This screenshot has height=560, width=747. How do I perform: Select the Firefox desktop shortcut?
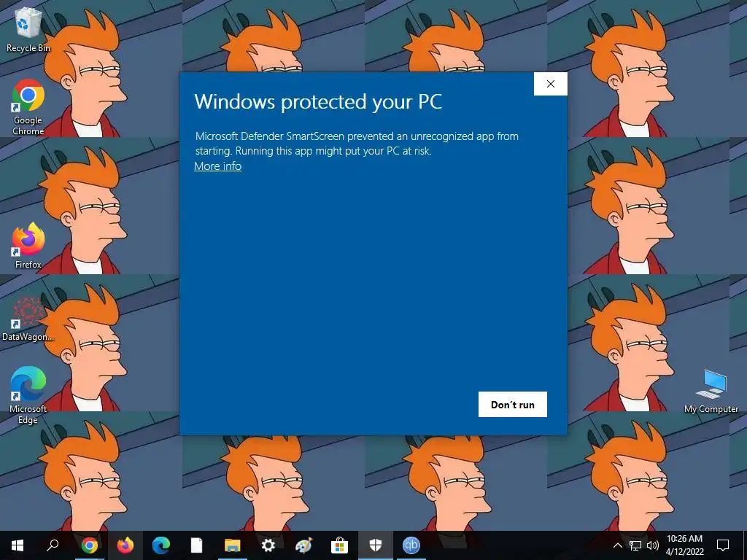28,246
